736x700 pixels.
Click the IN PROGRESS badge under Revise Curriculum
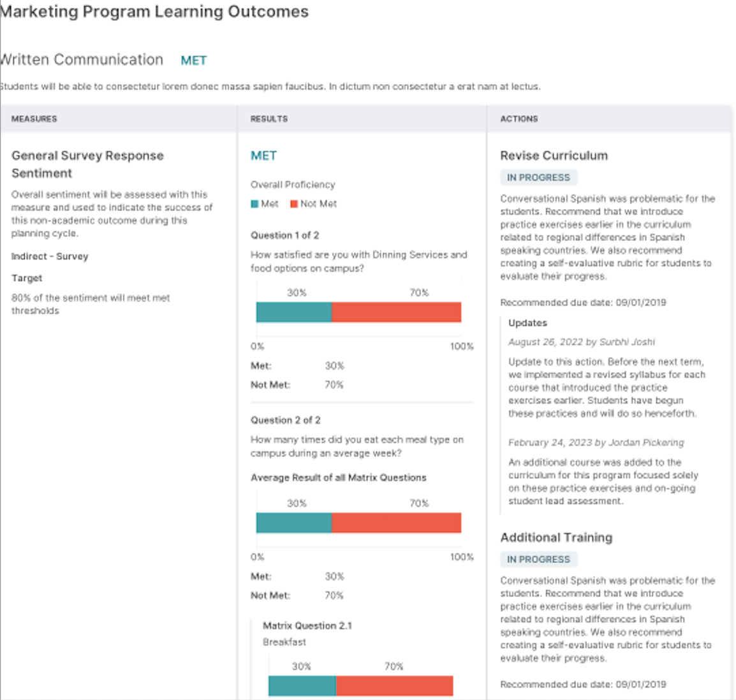click(x=538, y=177)
